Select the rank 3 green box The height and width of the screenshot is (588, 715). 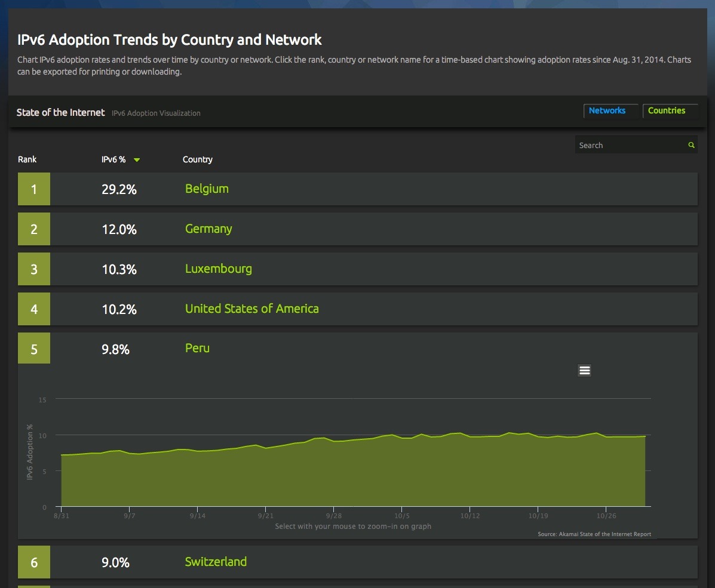coord(34,269)
